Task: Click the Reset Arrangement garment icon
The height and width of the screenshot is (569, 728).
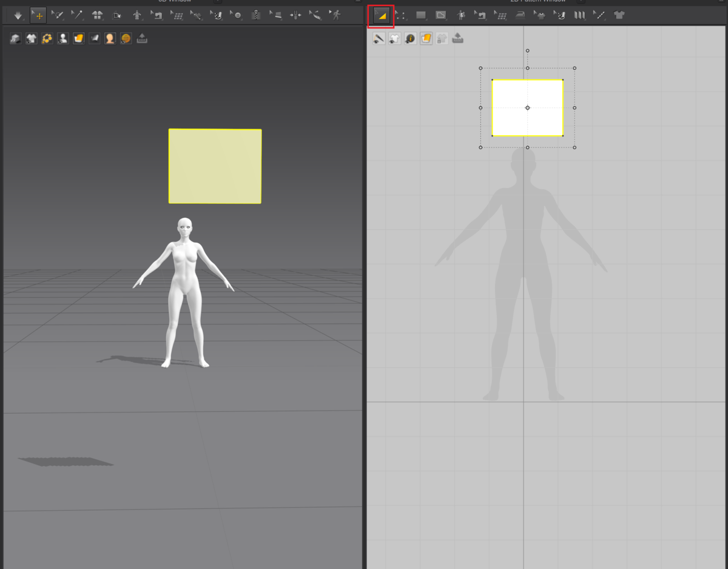Action: pos(97,15)
